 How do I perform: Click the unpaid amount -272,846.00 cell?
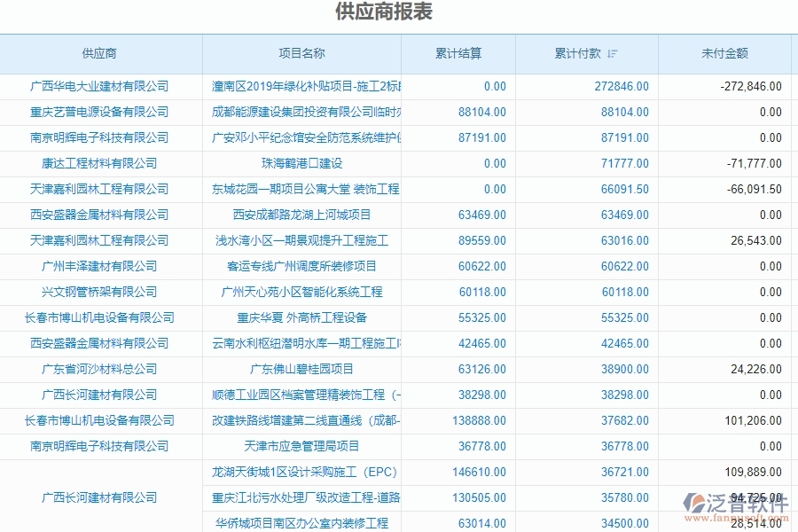750,86
